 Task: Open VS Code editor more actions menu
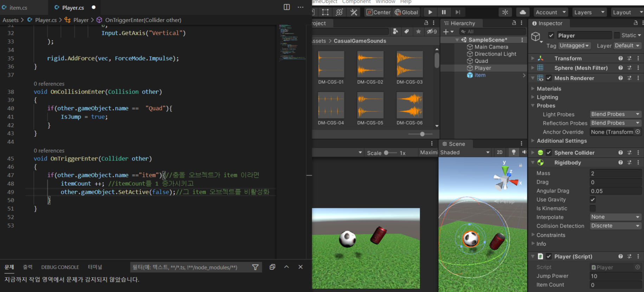[301, 7]
